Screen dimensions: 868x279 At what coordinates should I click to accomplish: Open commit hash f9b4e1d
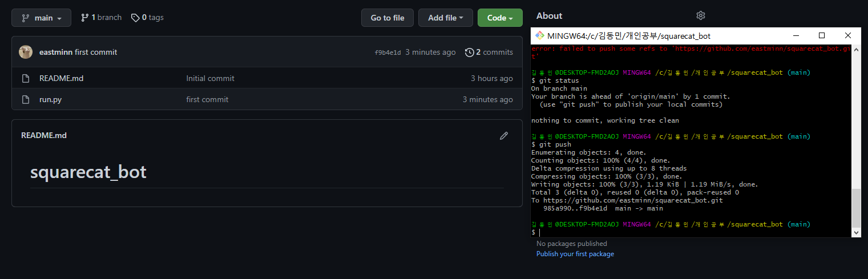tap(387, 52)
